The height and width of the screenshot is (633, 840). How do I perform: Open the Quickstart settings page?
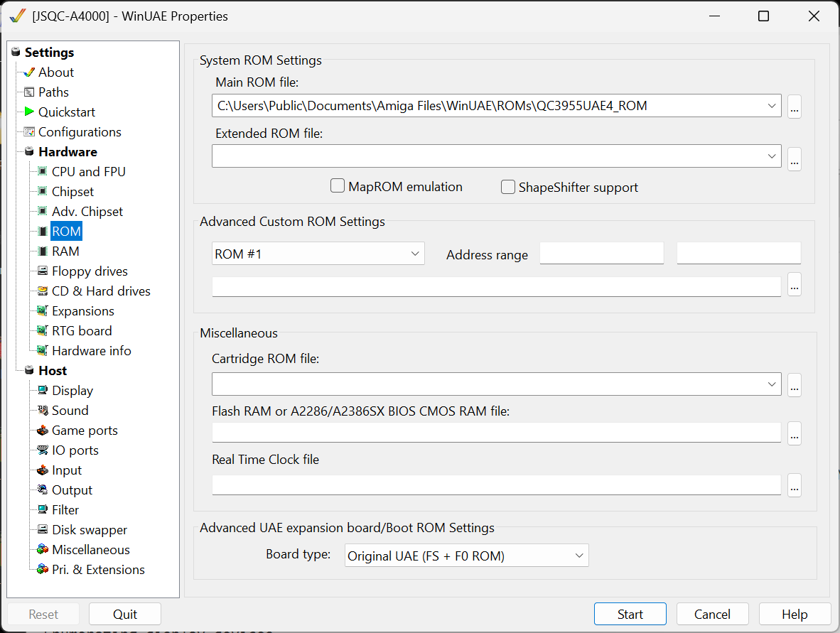(x=66, y=112)
